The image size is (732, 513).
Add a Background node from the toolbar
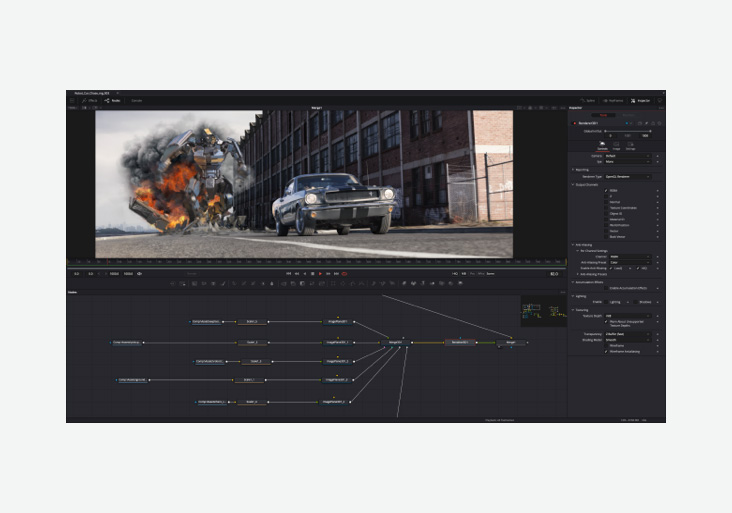click(194, 283)
